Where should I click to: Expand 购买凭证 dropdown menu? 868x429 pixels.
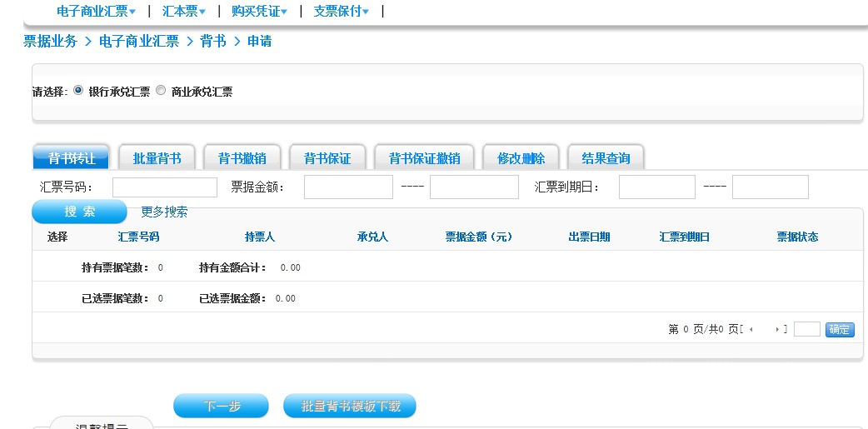(x=259, y=11)
